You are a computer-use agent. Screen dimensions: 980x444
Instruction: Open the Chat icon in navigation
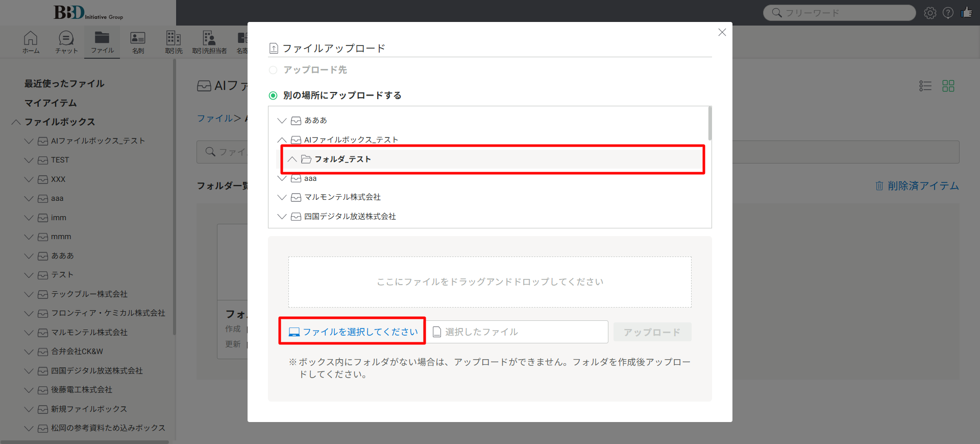pos(66,42)
